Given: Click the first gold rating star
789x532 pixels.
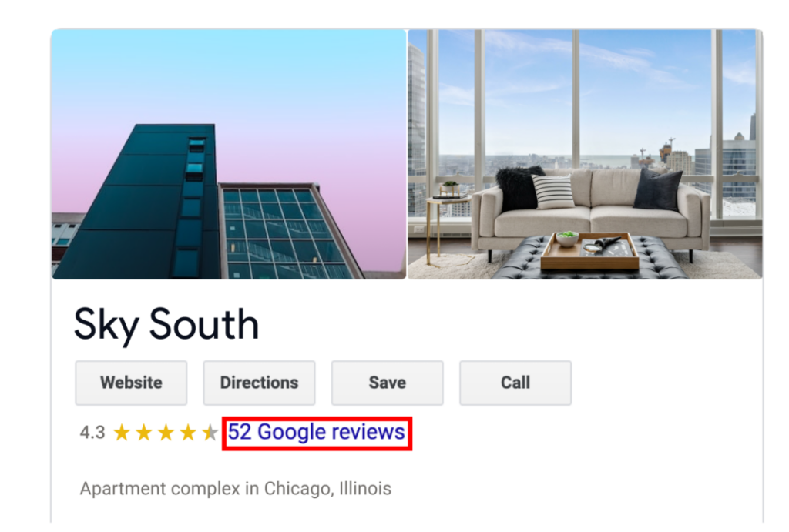Looking at the screenshot, I should tap(122, 433).
